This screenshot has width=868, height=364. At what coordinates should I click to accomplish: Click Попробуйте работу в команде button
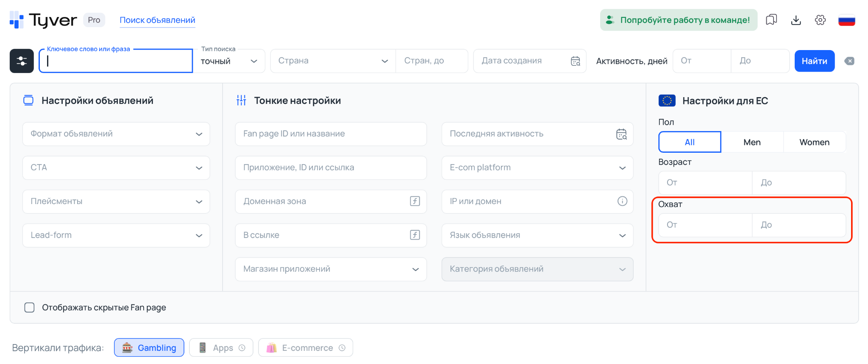[x=679, y=20]
